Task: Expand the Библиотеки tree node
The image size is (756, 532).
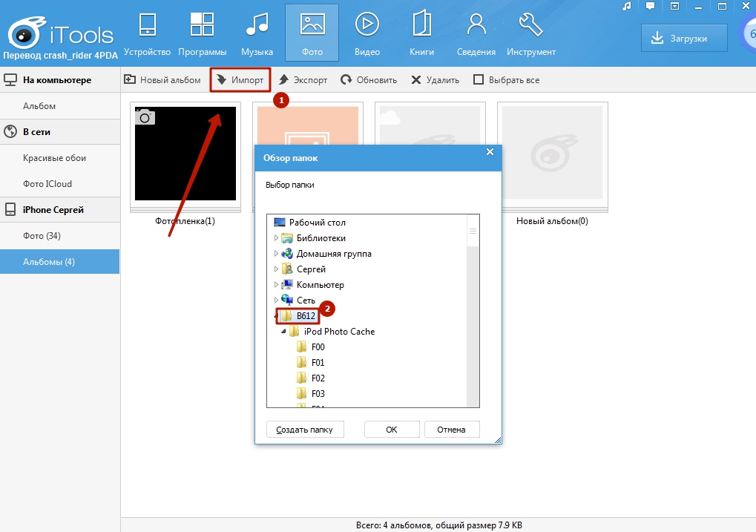Action: coord(276,238)
